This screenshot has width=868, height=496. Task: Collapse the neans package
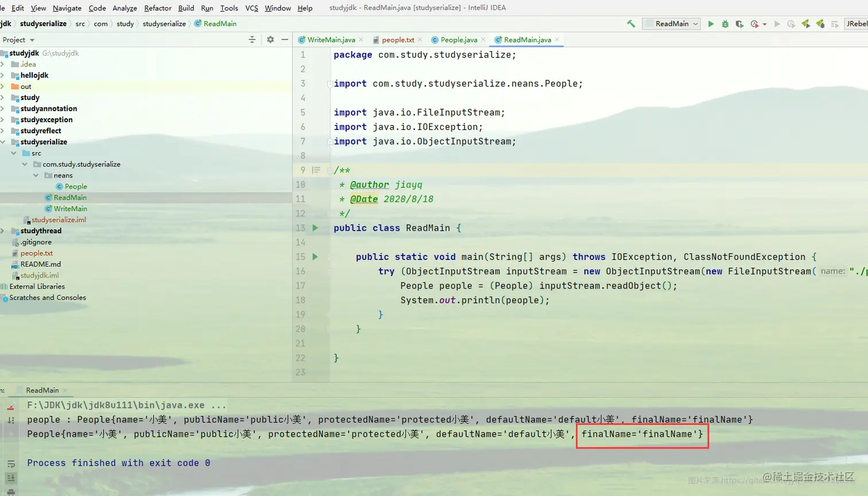click(x=36, y=176)
